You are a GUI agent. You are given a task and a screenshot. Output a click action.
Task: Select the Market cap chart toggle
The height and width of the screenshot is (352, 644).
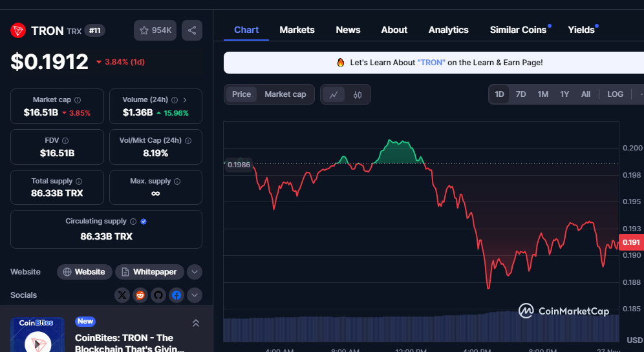[285, 94]
